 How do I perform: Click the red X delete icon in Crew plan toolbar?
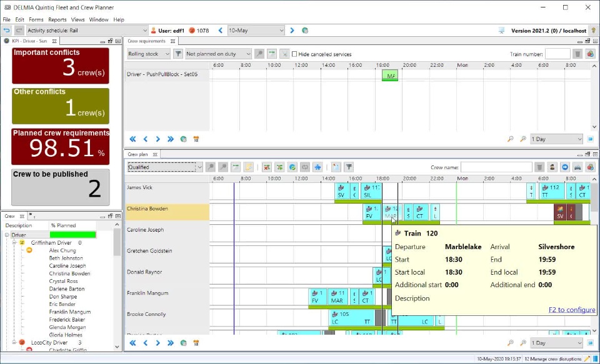(x=267, y=167)
